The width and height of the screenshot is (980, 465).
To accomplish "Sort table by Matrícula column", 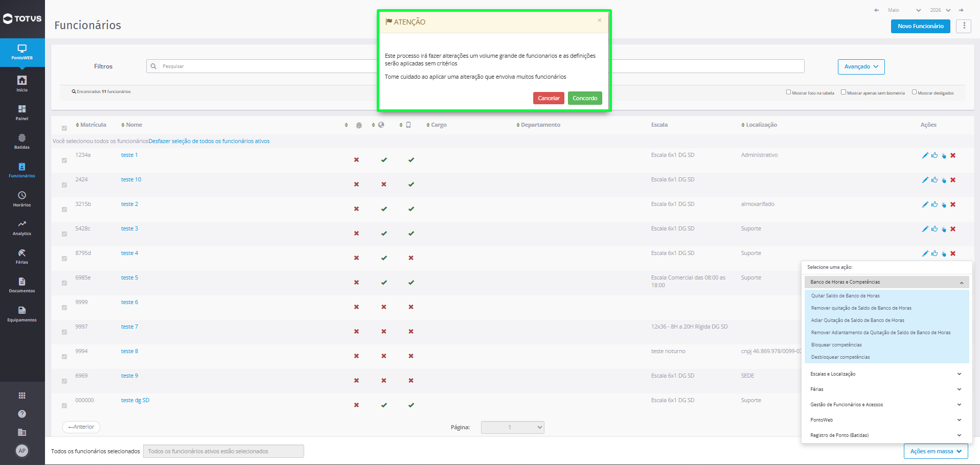I will 91,125.
